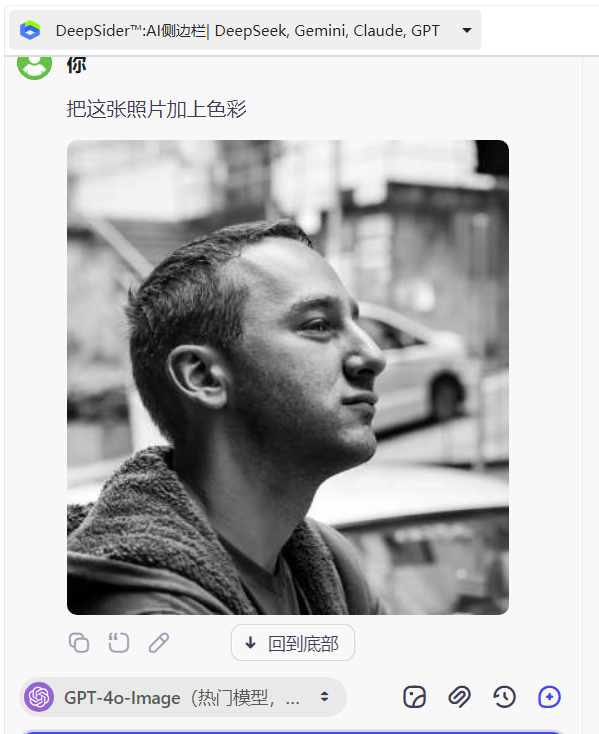Copy the message with the copy icon
Viewport: 599px width, 734px height.
pyautogui.click(x=79, y=642)
